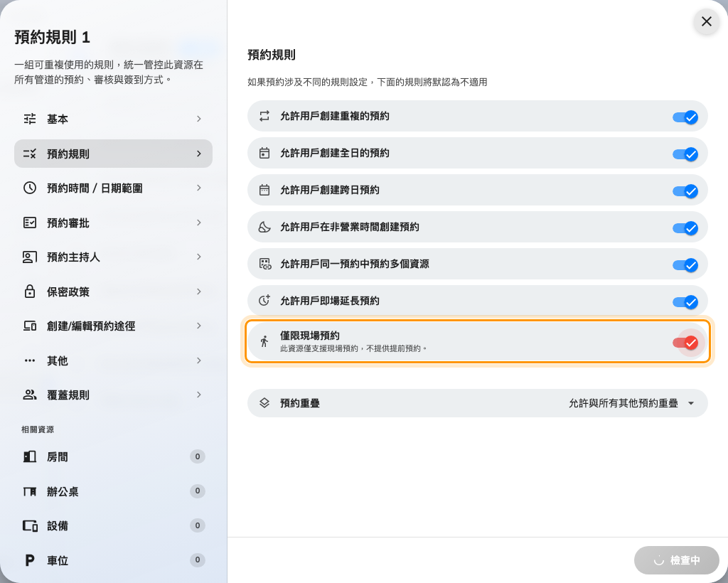Viewport: 728px width, 583px height.
Task: Click the 房間 door icon
Action: (30, 456)
